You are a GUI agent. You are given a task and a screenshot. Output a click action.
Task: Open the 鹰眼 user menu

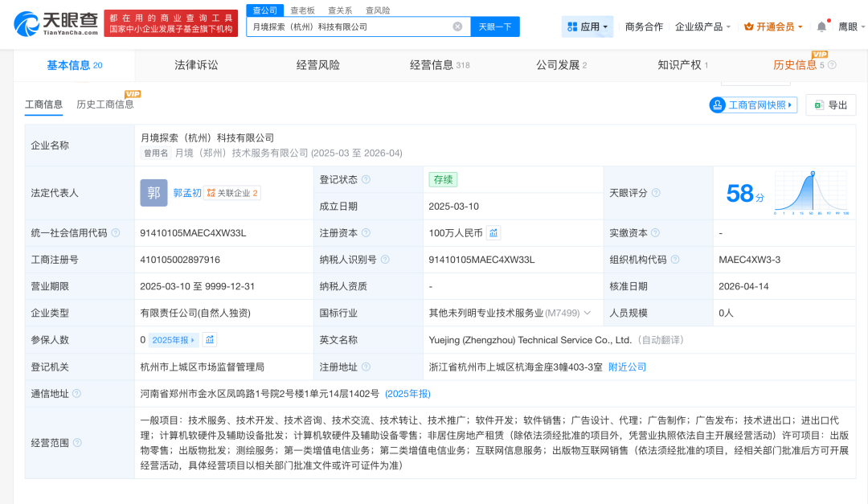click(x=851, y=27)
